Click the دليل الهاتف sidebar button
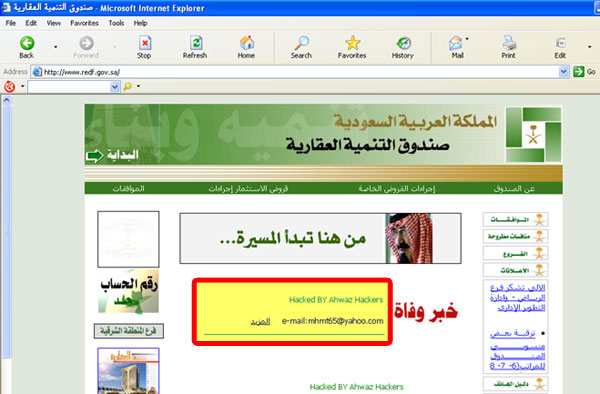The height and width of the screenshot is (394, 600). pyautogui.click(x=515, y=383)
